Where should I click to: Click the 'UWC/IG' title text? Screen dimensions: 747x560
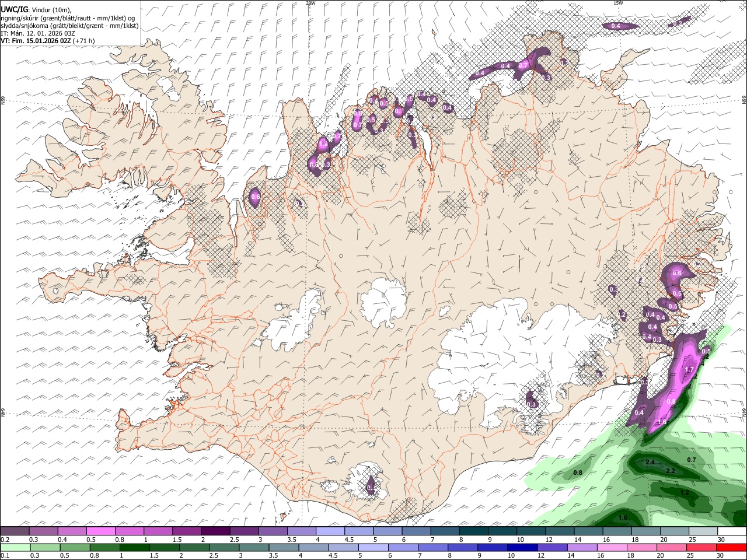pyautogui.click(x=14, y=9)
